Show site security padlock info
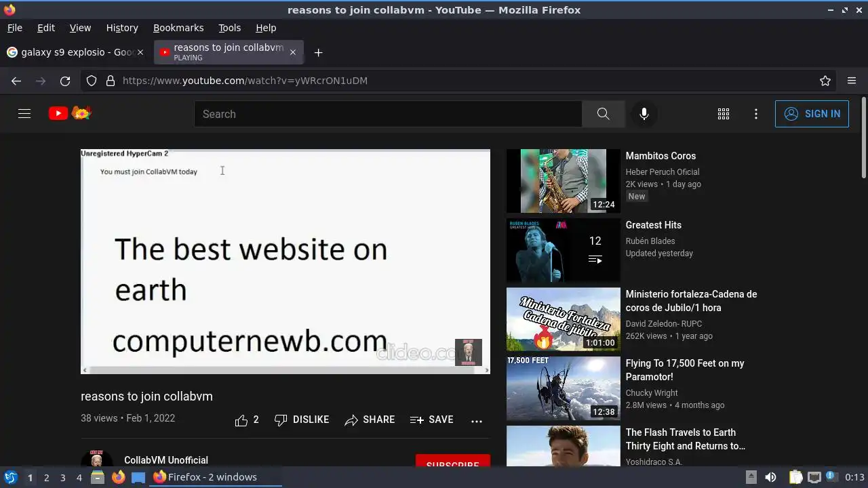Screen dimensions: 868x488 pyautogui.click(x=111, y=81)
